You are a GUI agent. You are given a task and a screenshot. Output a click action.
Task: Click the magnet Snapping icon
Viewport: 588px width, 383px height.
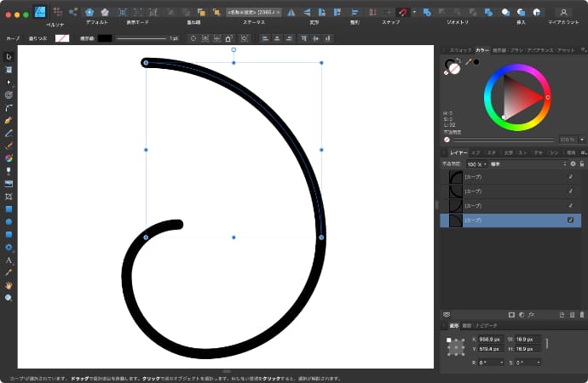(403, 12)
